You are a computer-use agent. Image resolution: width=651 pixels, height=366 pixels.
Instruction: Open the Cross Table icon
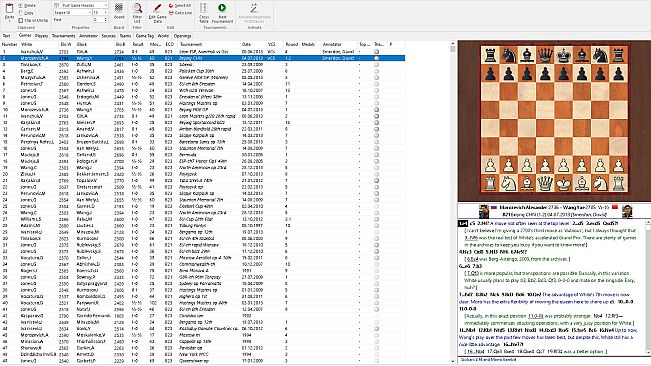pyautogui.click(x=203, y=8)
